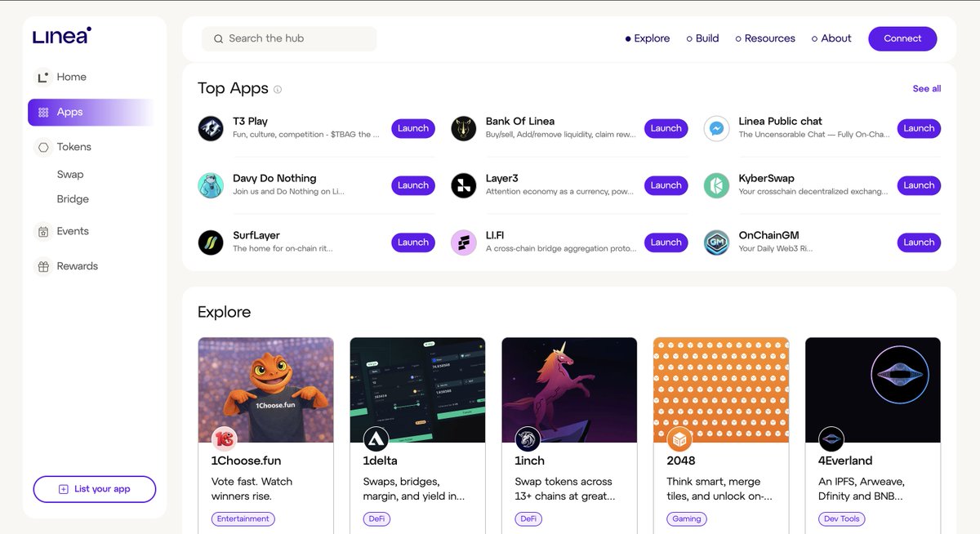Open the Rewards sidebar icon
This screenshot has width=980, height=534.
point(42,265)
